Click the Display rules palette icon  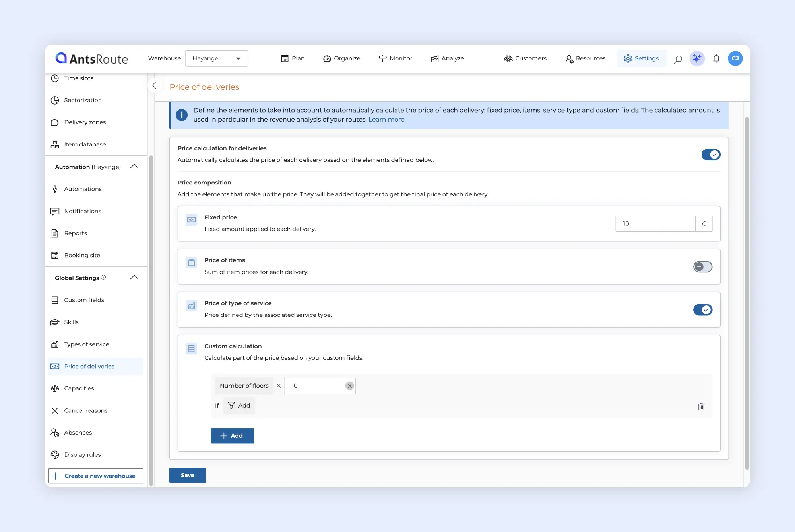pyautogui.click(x=55, y=454)
